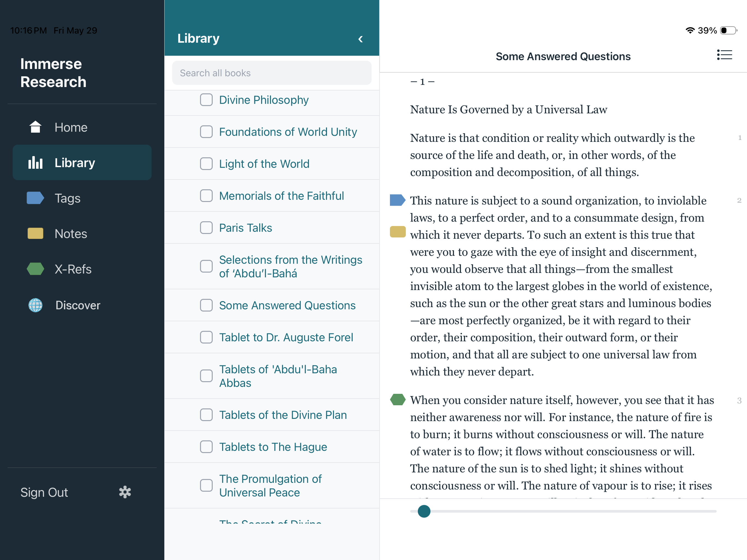
Task: Open the table of contents list icon
Action: tap(724, 55)
